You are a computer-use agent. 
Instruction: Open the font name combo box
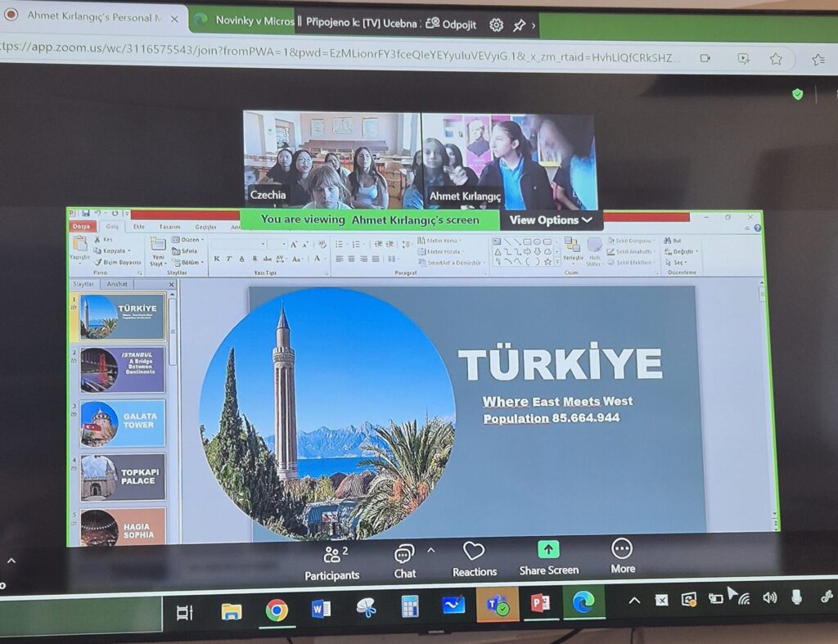point(239,244)
